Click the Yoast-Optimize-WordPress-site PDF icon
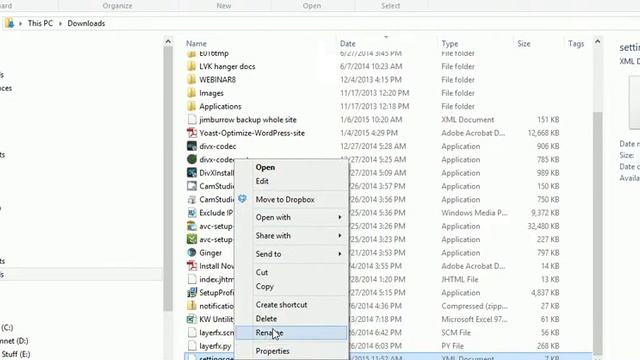640x360 pixels. pos(191,133)
